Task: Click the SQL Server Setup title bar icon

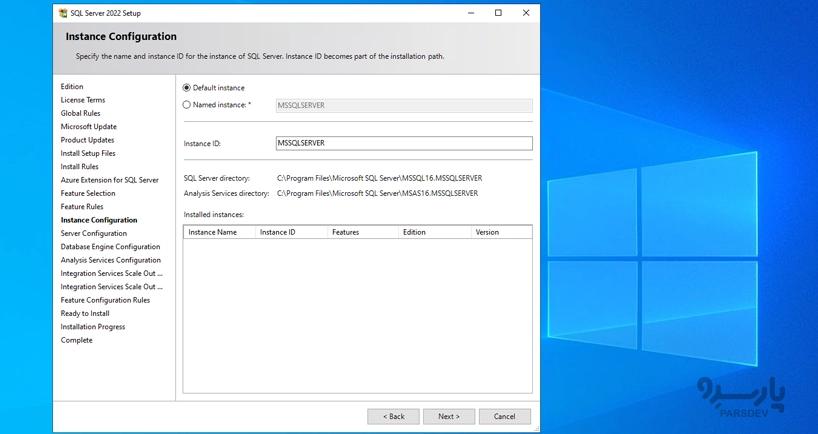Action: point(64,13)
